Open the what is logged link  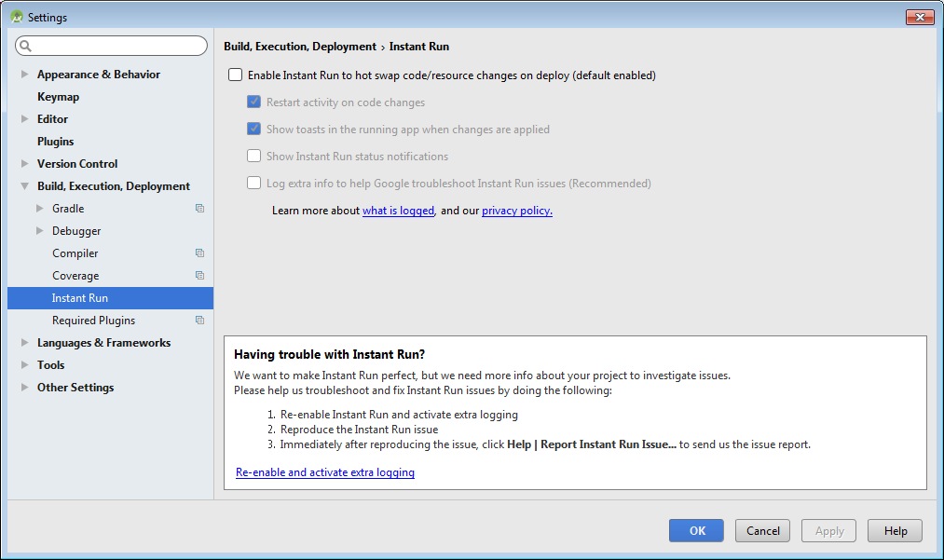398,211
